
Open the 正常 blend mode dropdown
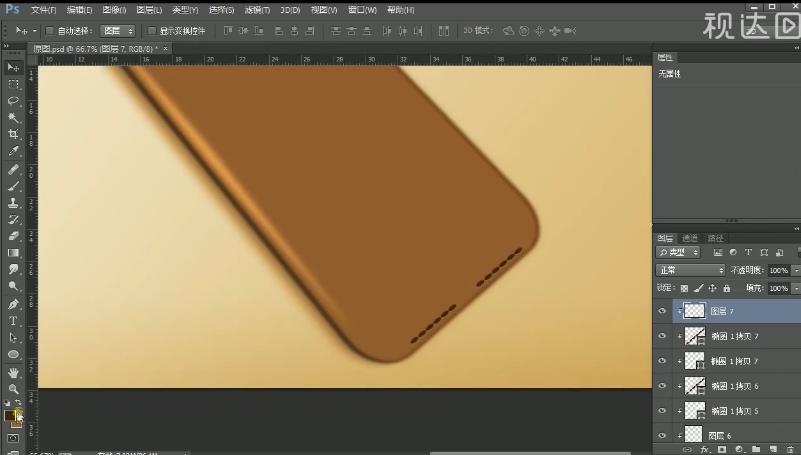[691, 270]
